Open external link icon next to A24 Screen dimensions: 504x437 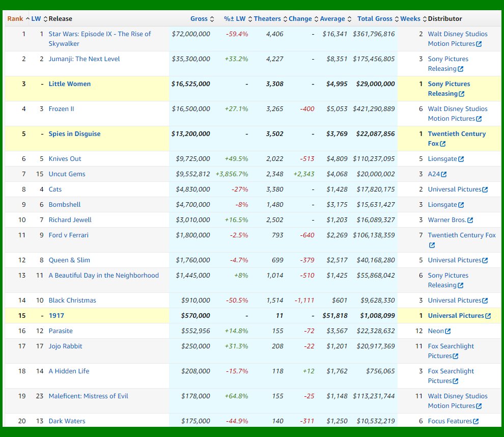444,174
